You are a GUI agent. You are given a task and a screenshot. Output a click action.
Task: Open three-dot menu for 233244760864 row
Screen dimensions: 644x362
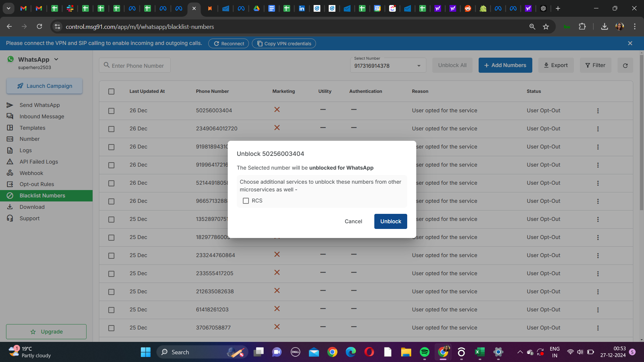pyautogui.click(x=598, y=255)
